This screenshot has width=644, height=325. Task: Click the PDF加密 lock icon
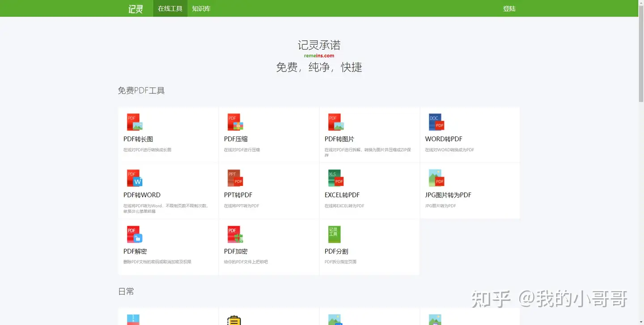(x=235, y=234)
